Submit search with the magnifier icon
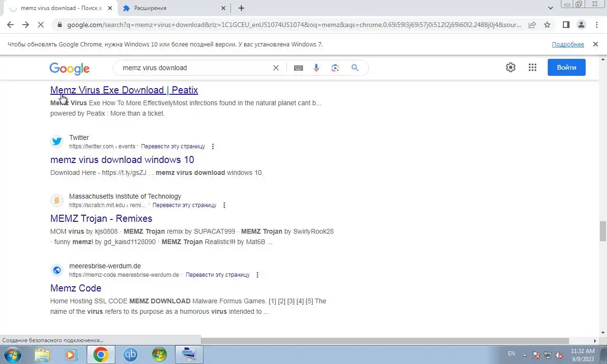This screenshot has height=364, width=607. 355,68
